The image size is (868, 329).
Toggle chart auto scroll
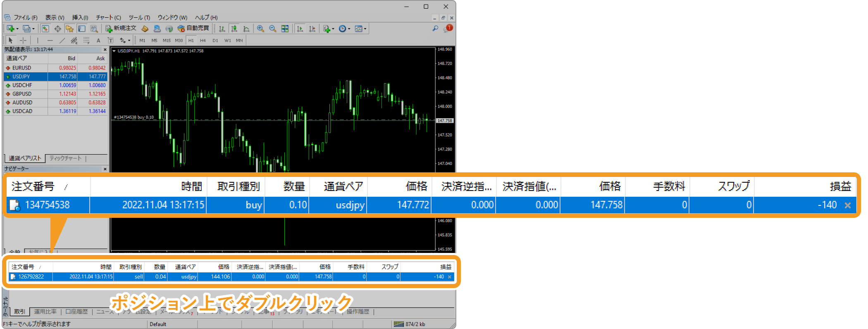pos(300,29)
